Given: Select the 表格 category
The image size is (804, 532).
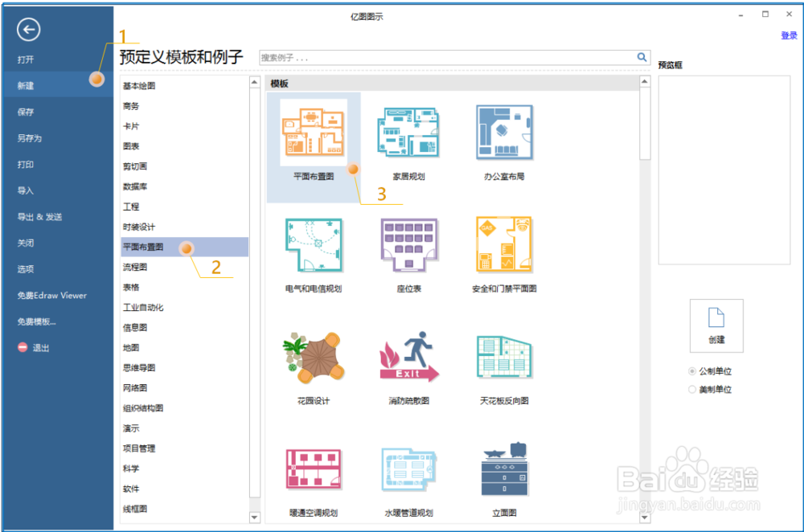Looking at the screenshot, I should (131, 287).
